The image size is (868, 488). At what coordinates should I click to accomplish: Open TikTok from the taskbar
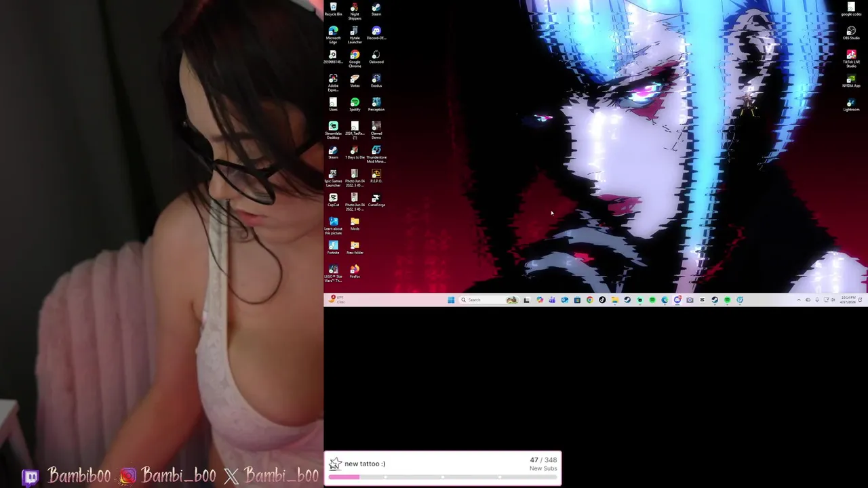coord(602,300)
